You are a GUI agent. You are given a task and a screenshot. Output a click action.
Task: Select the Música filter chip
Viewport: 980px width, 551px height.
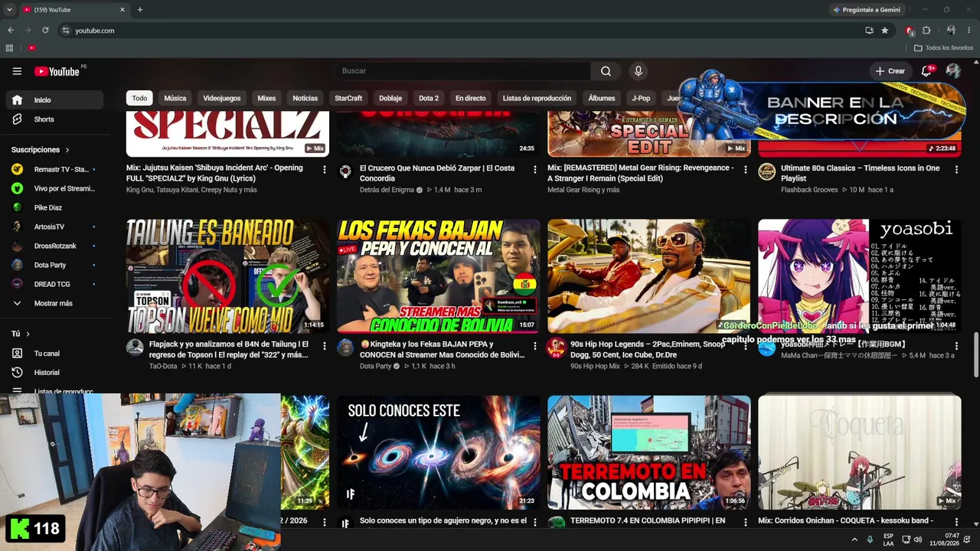pos(175,98)
